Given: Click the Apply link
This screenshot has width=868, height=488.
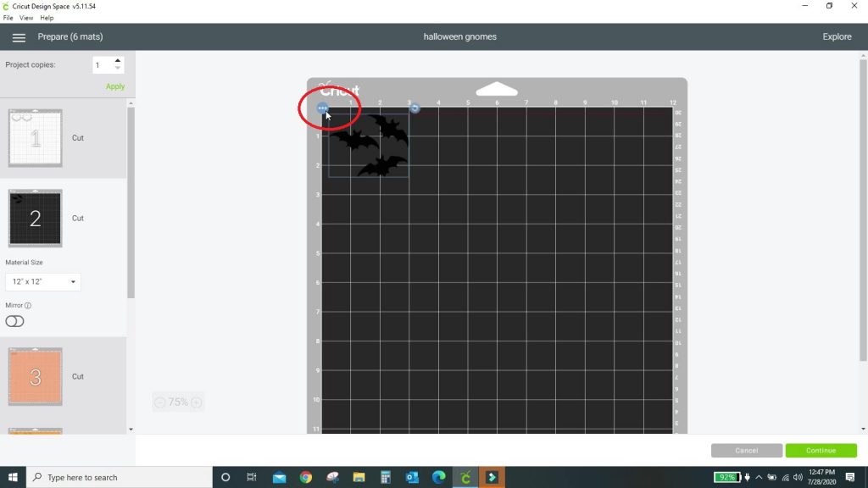Looking at the screenshot, I should point(115,86).
